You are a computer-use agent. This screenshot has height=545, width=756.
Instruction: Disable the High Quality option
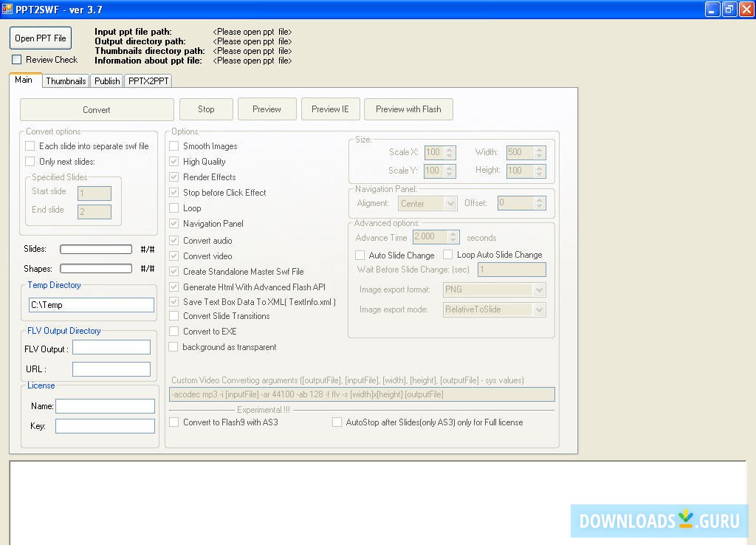173,161
